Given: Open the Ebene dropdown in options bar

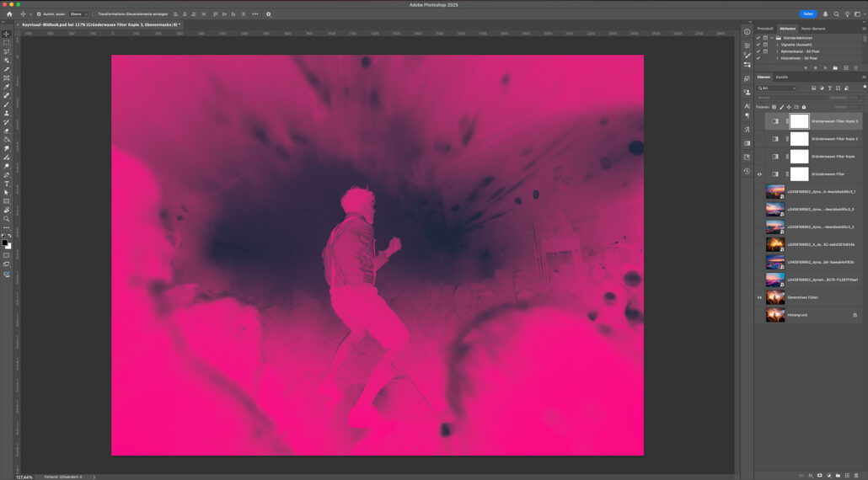Looking at the screenshot, I should point(78,14).
